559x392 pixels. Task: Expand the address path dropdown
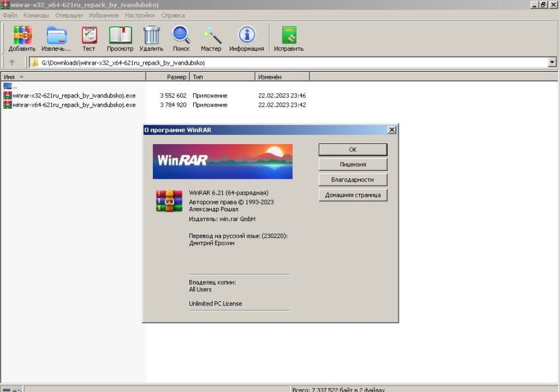[552, 62]
